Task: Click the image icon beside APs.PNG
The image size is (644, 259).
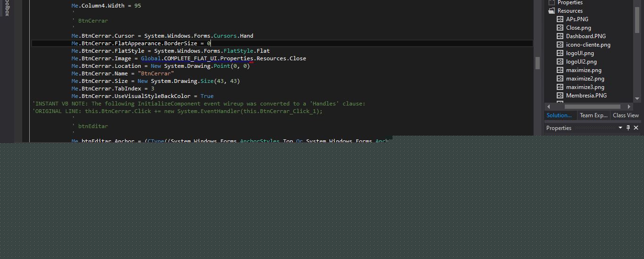Action: (x=560, y=19)
